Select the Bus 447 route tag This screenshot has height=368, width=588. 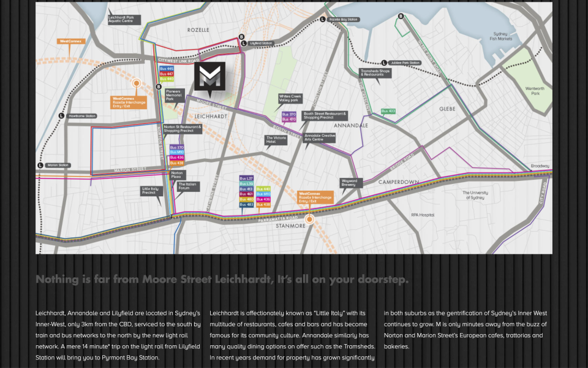click(x=167, y=74)
